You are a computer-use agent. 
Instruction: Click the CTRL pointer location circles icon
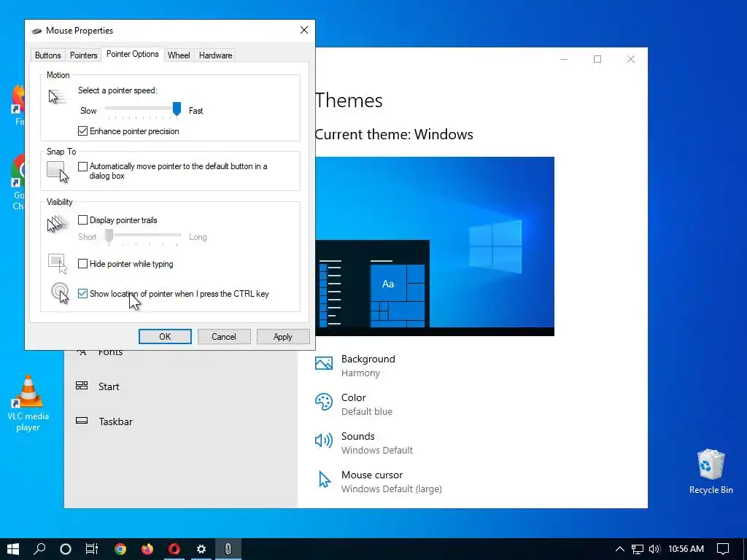[60, 292]
